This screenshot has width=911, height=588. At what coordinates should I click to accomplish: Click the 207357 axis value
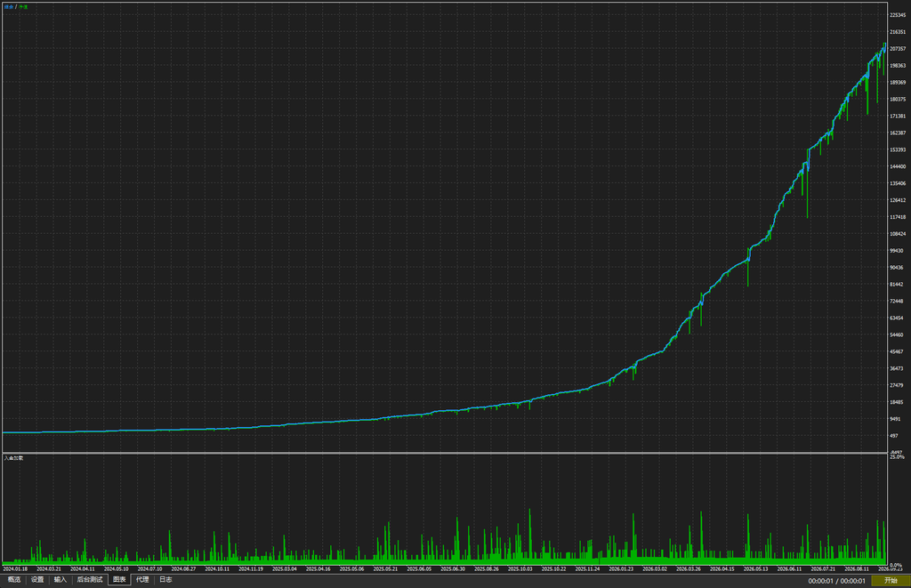click(x=898, y=49)
